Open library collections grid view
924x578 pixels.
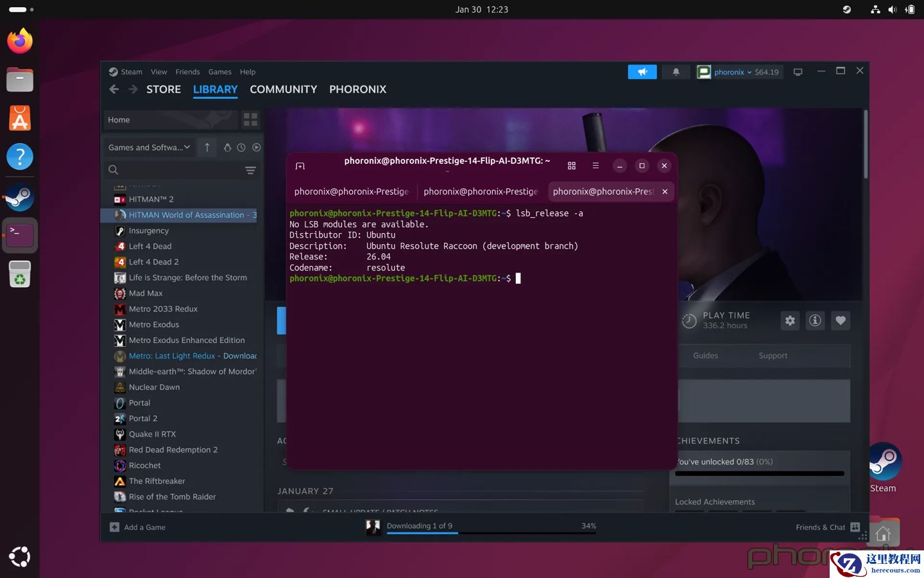click(250, 119)
